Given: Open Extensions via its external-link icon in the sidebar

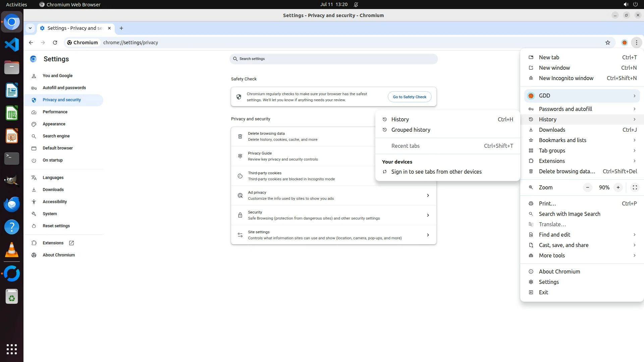Looking at the screenshot, I should point(71,243).
